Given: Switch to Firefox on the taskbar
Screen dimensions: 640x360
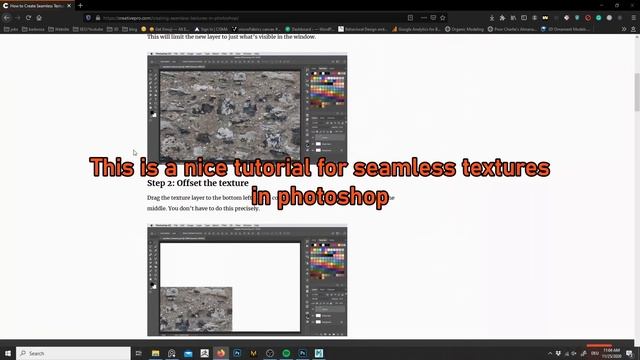Looking at the screenshot, I should (x=221, y=353).
